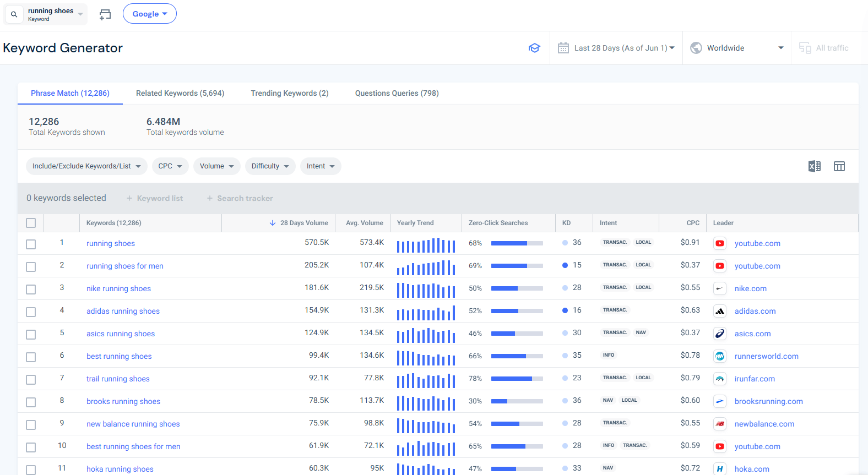The image size is (868, 475).
Task: Click zero-click bar for brooks running shoes
Action: (517, 401)
